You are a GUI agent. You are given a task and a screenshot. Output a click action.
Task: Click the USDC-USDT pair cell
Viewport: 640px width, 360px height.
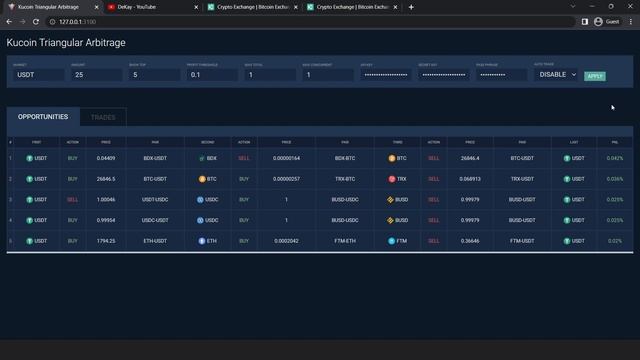click(x=155, y=220)
